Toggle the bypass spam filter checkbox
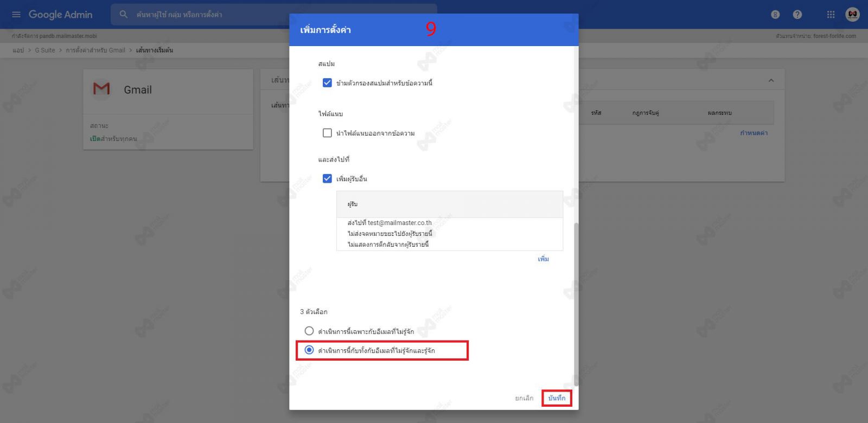The height and width of the screenshot is (423, 868). pyautogui.click(x=327, y=83)
